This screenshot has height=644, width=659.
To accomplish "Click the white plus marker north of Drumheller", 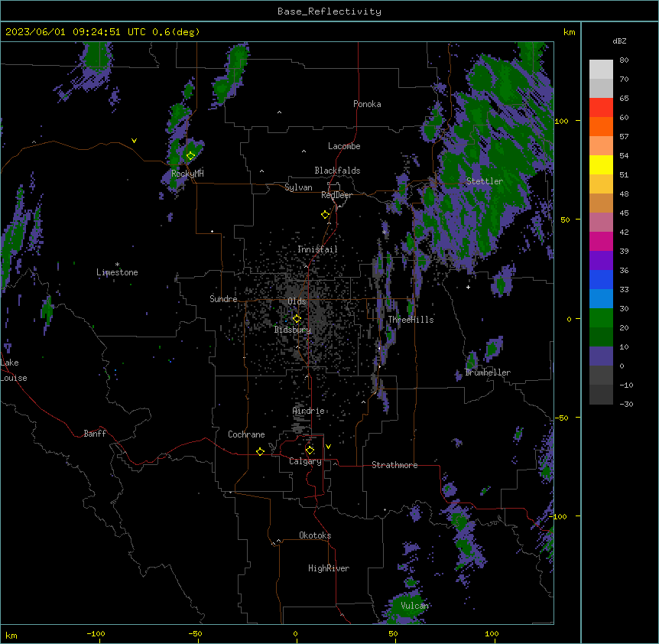I will (468, 287).
